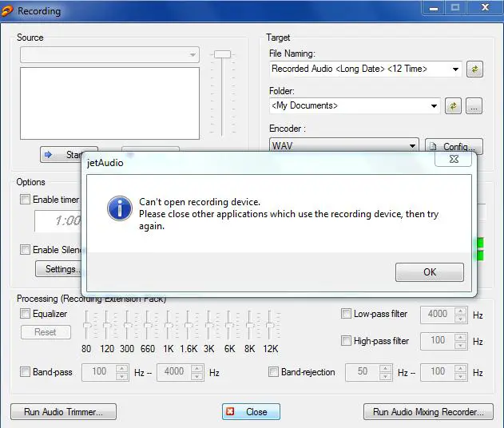Click the 3K equalizer band slider
This screenshot has height=428, width=504.
coord(208,325)
